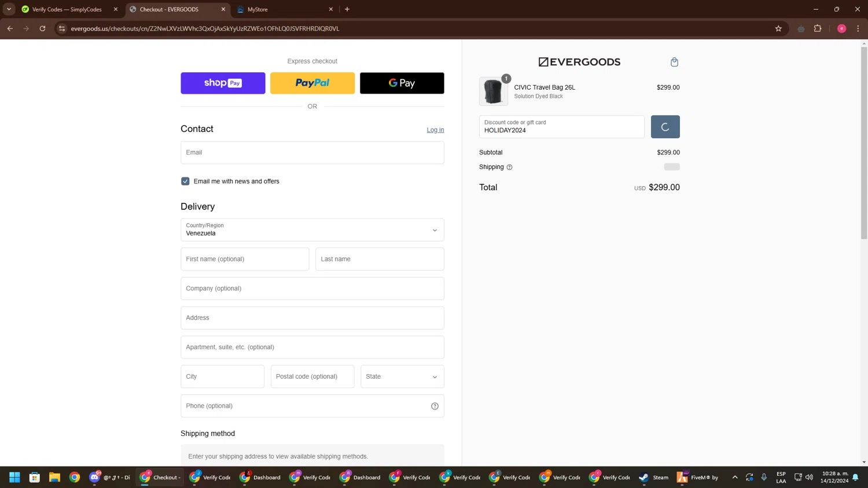Switch to the MyStore tab
Viewport: 868px width, 488px height.
click(285, 9)
